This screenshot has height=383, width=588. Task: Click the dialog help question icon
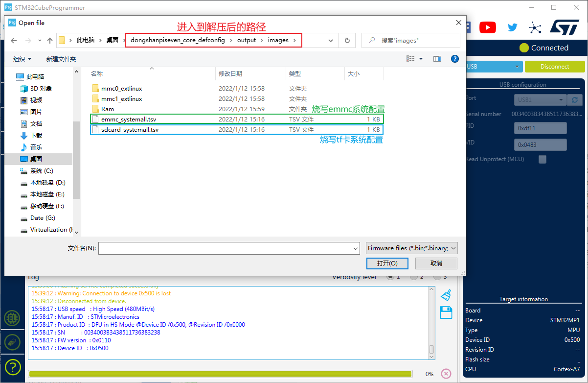pos(454,59)
